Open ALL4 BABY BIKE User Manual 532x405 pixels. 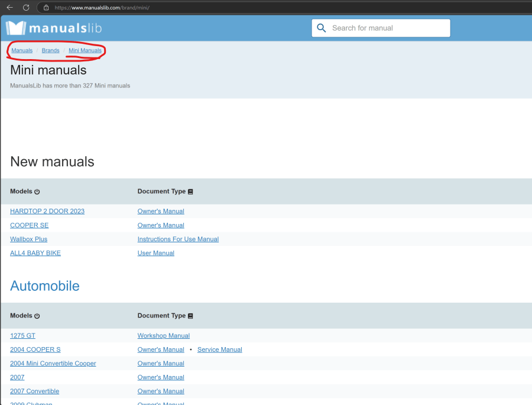[156, 253]
